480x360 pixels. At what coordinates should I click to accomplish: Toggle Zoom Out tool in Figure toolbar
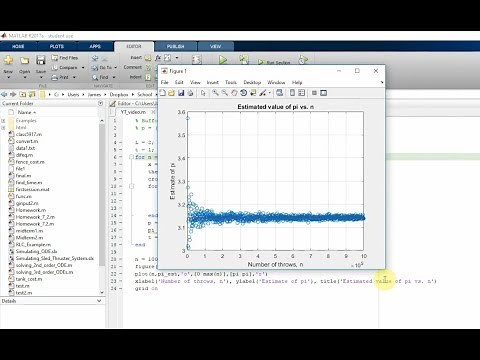pyautogui.click(x=225, y=93)
